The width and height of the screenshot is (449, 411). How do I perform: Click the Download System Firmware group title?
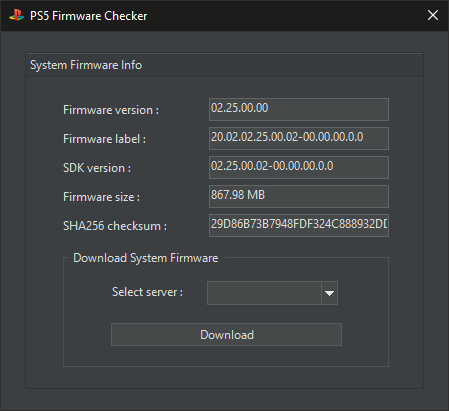146,258
